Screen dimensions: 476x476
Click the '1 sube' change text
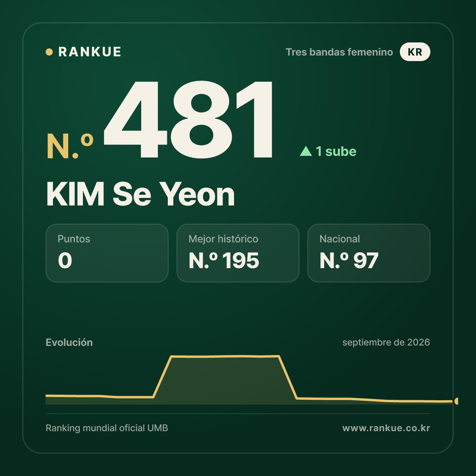336,151
